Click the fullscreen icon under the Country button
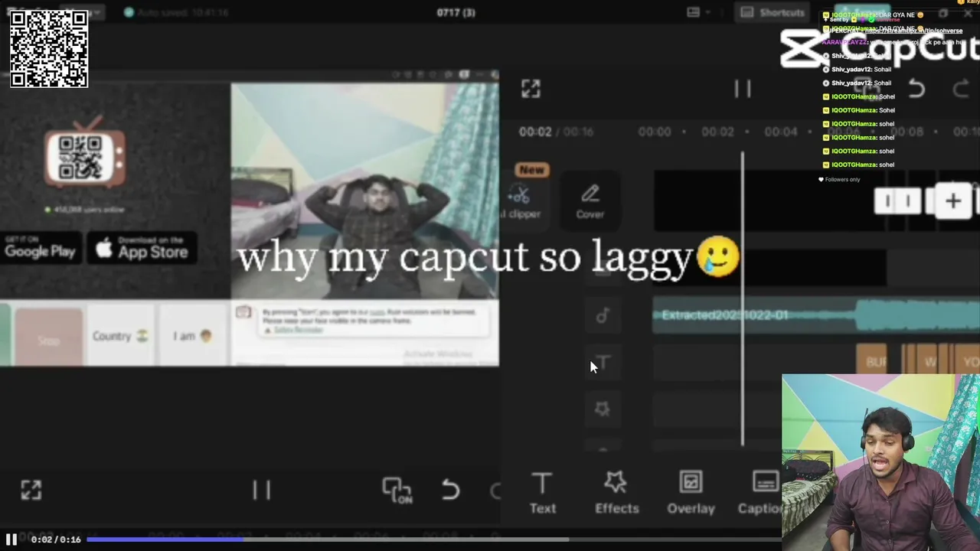This screenshot has height=551, width=980. pos(31,490)
